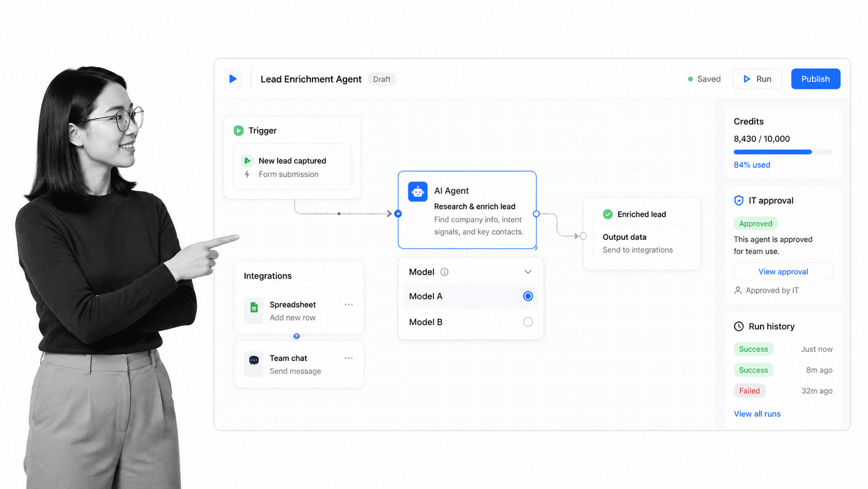Click the AI Agent robot icon
Viewport: 868px width, 489px height.
418,192
